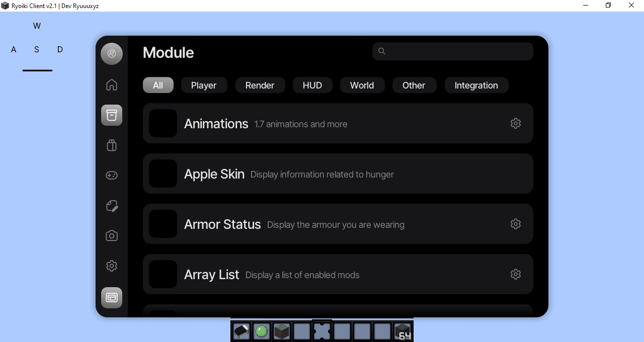644x342 pixels.
Task: Show All modules tab
Action: pyautogui.click(x=158, y=85)
